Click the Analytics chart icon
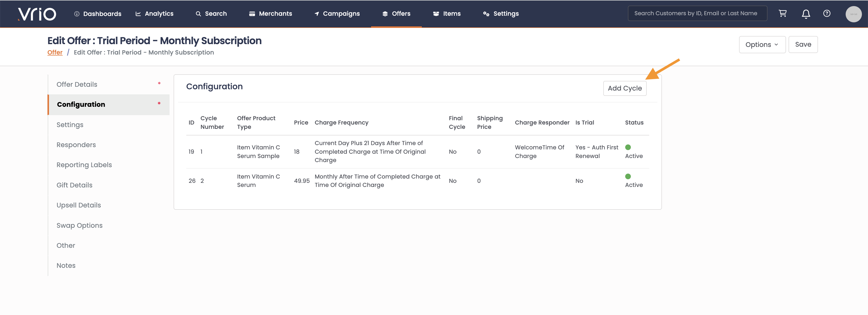 click(138, 14)
